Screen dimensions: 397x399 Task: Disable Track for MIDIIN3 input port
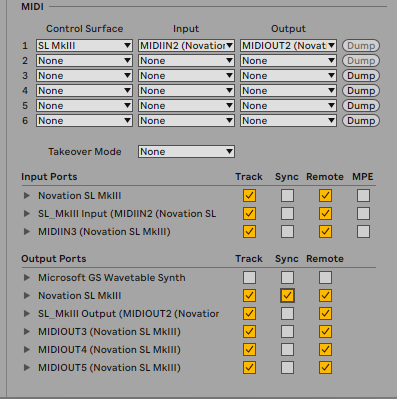click(x=249, y=232)
